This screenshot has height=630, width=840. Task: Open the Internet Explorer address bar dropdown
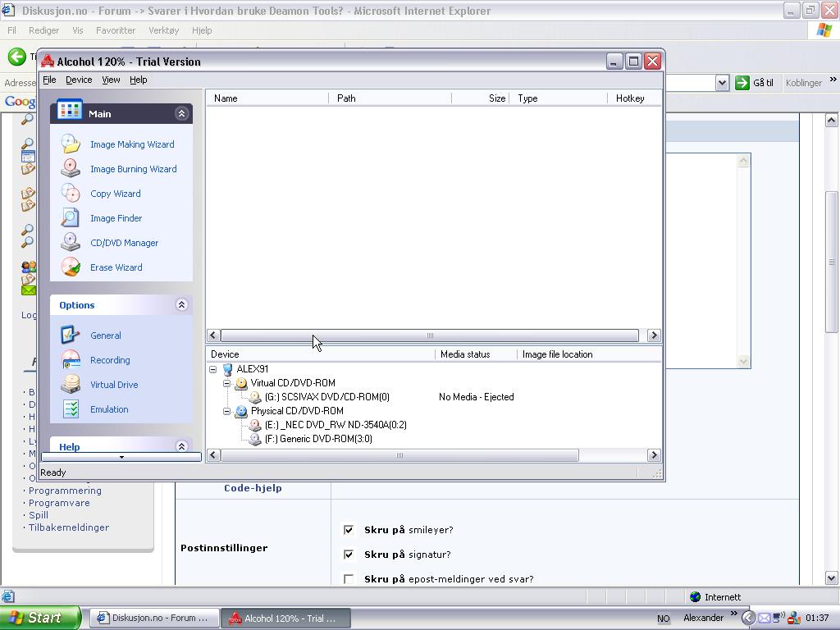click(722, 83)
